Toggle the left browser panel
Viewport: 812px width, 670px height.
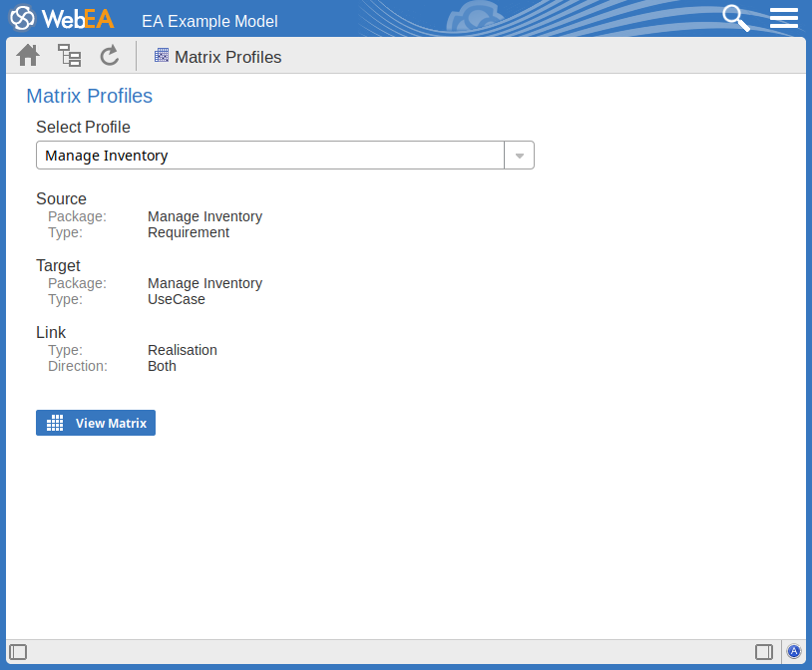pyautogui.click(x=18, y=652)
